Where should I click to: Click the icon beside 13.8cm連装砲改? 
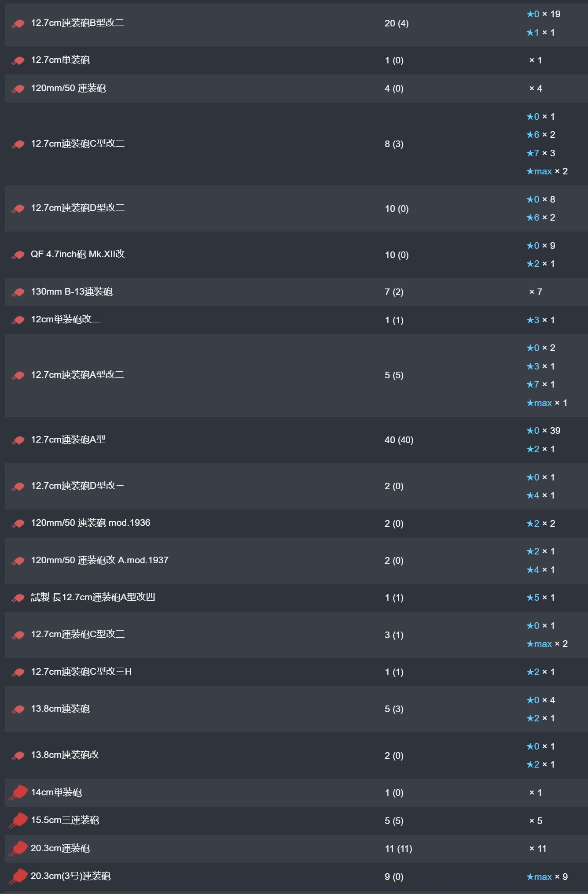click(18, 756)
